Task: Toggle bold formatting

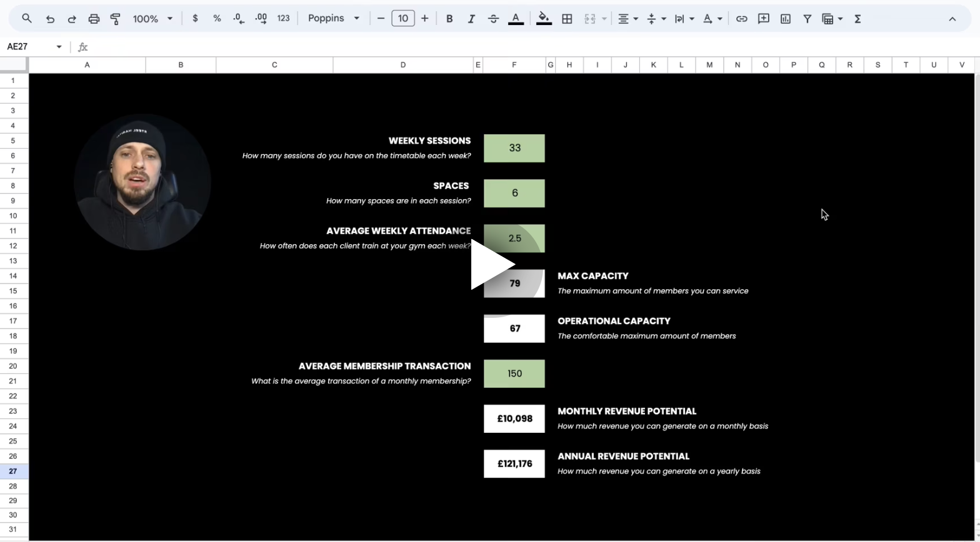Action: point(449,19)
